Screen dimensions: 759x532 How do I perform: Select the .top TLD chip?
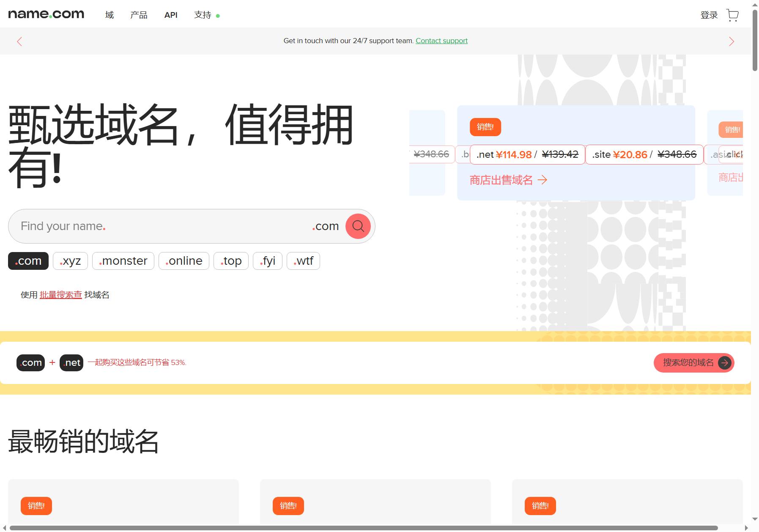point(231,261)
